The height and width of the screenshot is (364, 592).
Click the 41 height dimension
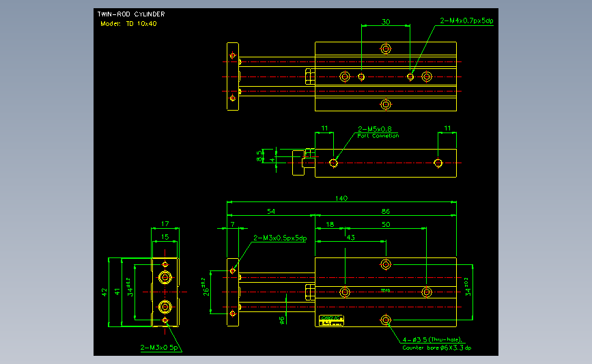117,292
